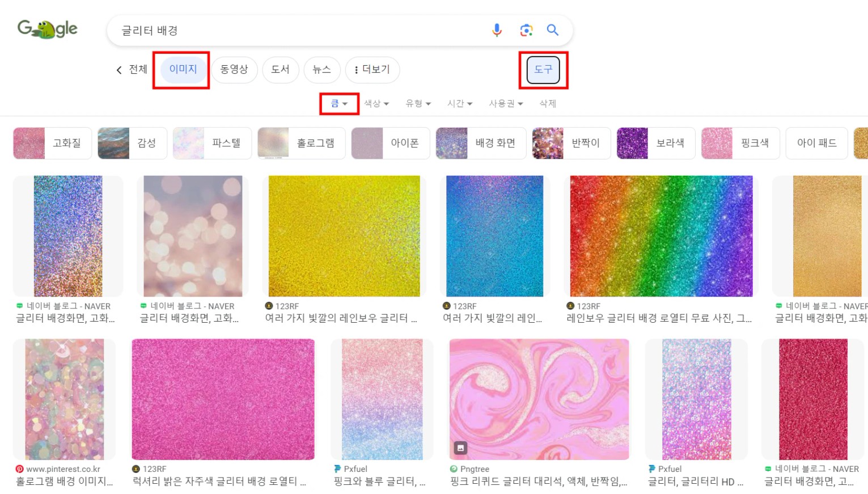Click the magnifying glass search icon
The height and width of the screenshot is (494, 868).
[553, 30]
